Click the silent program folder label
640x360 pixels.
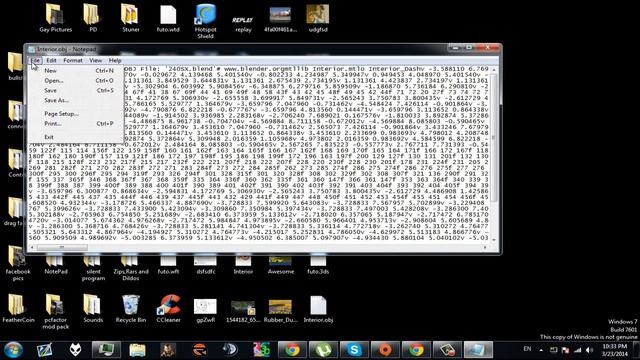click(93, 275)
